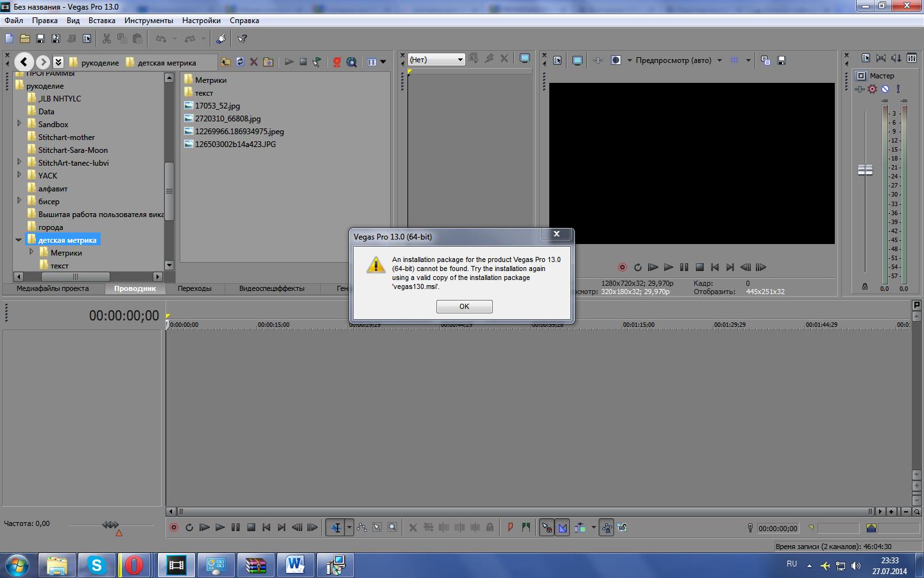Record using the timeline transport button
The width and height of the screenshot is (924, 578).
(x=173, y=528)
